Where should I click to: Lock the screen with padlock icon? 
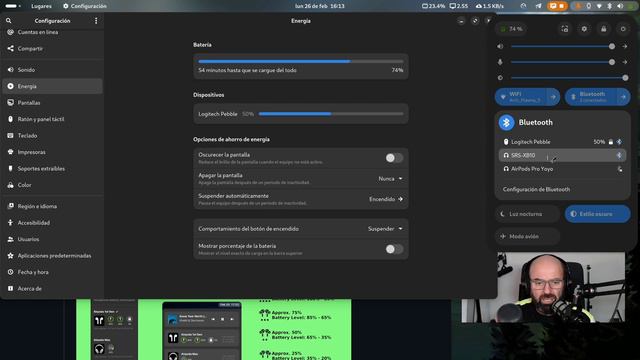point(604,29)
